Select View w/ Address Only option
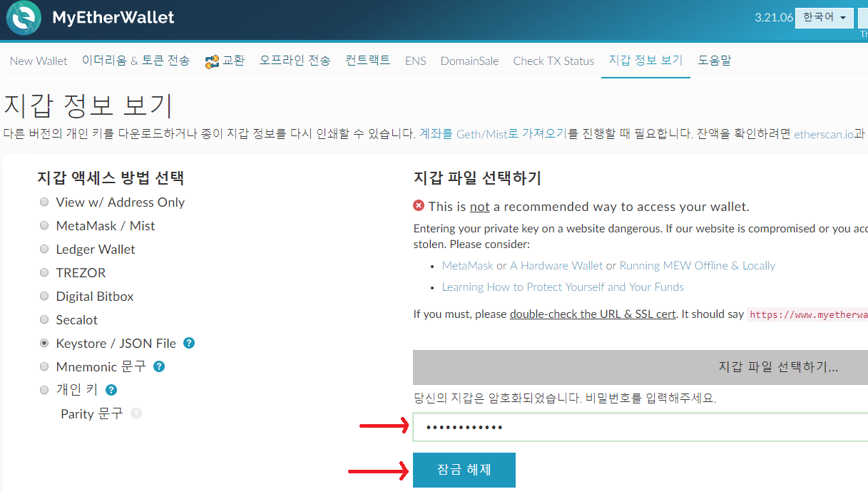 click(44, 202)
